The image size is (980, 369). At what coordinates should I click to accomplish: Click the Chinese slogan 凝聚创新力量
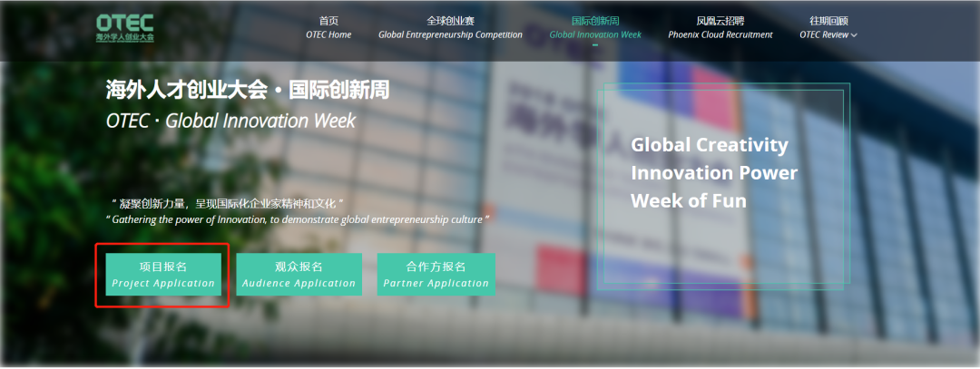(x=228, y=204)
